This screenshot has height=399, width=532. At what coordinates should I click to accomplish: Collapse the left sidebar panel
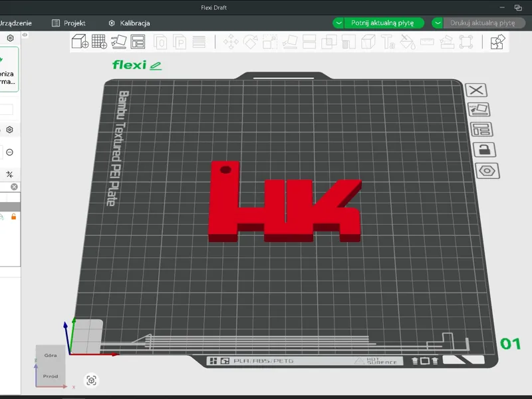coord(25,35)
